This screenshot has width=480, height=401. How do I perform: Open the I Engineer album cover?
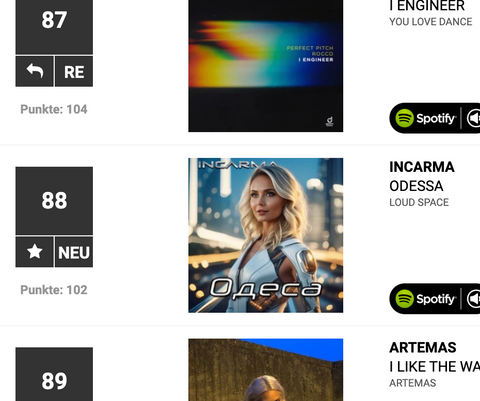(x=266, y=66)
